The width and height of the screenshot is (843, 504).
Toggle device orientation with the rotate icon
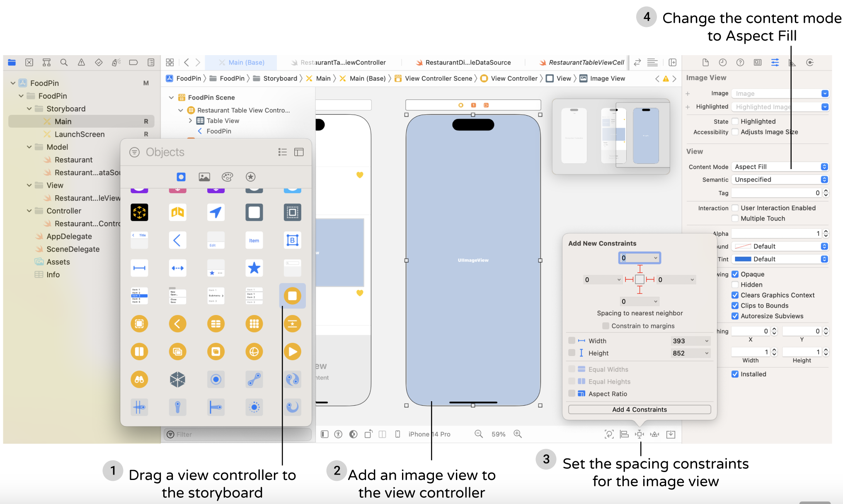[x=368, y=434]
